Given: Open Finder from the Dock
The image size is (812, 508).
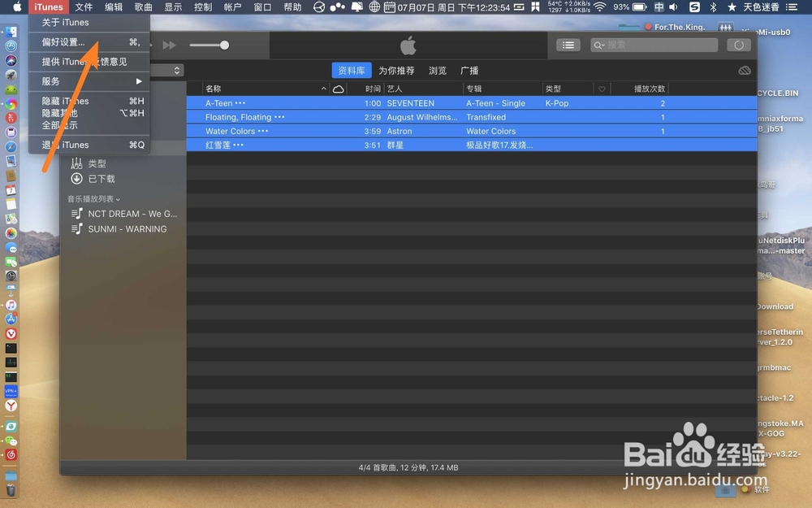Looking at the screenshot, I should [x=11, y=32].
